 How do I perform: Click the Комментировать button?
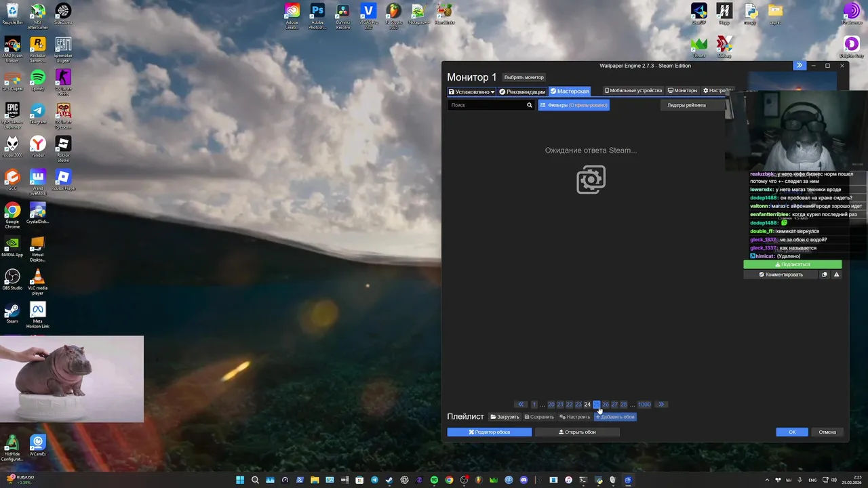(x=781, y=274)
